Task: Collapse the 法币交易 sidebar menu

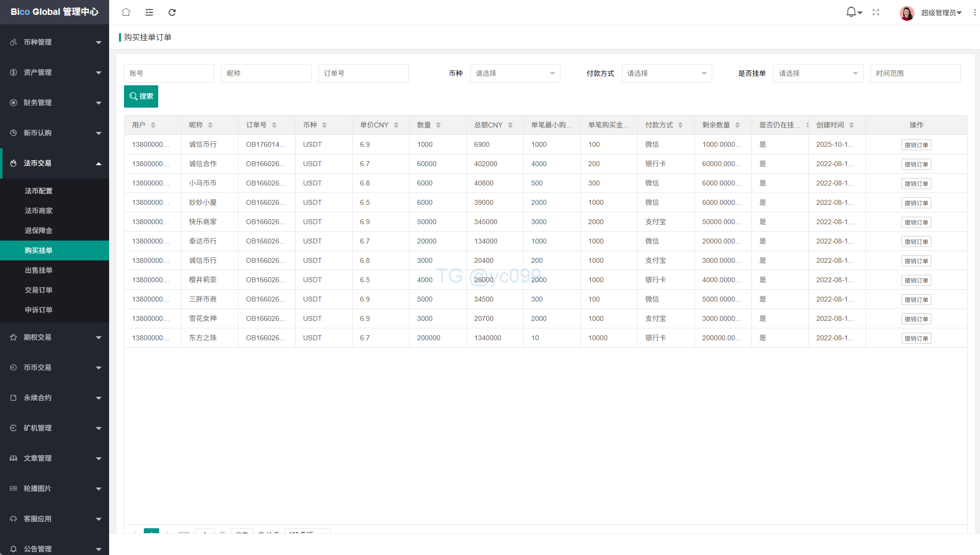Action: pos(55,163)
